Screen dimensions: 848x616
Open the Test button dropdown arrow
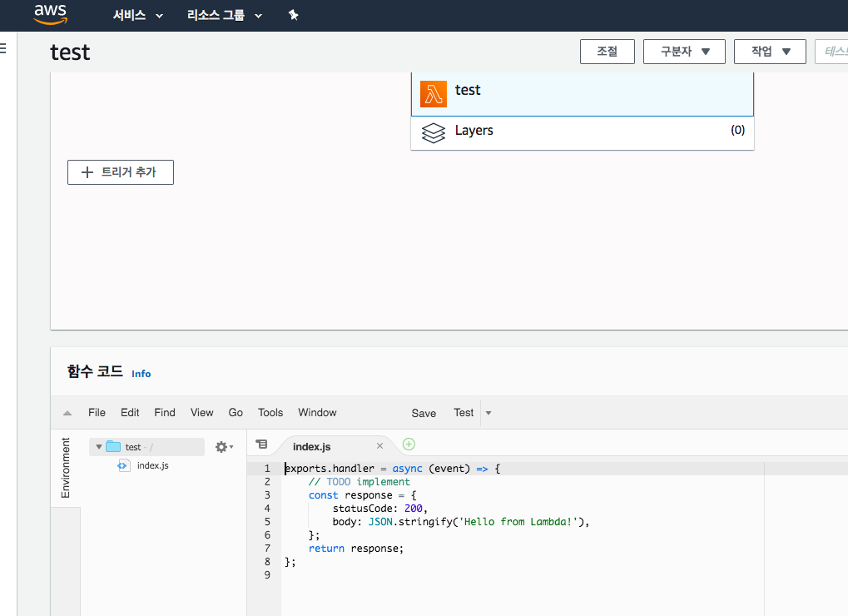(488, 413)
